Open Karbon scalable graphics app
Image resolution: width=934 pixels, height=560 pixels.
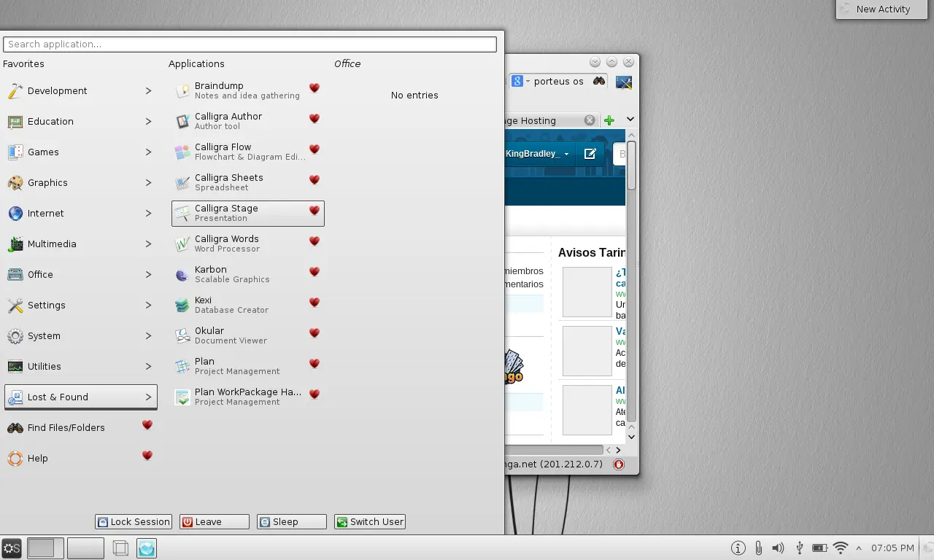click(x=248, y=274)
